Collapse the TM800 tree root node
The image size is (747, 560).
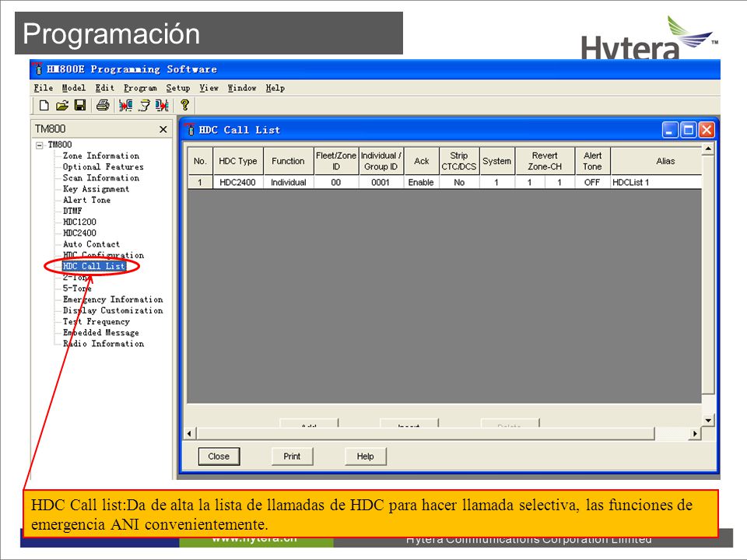(40, 145)
